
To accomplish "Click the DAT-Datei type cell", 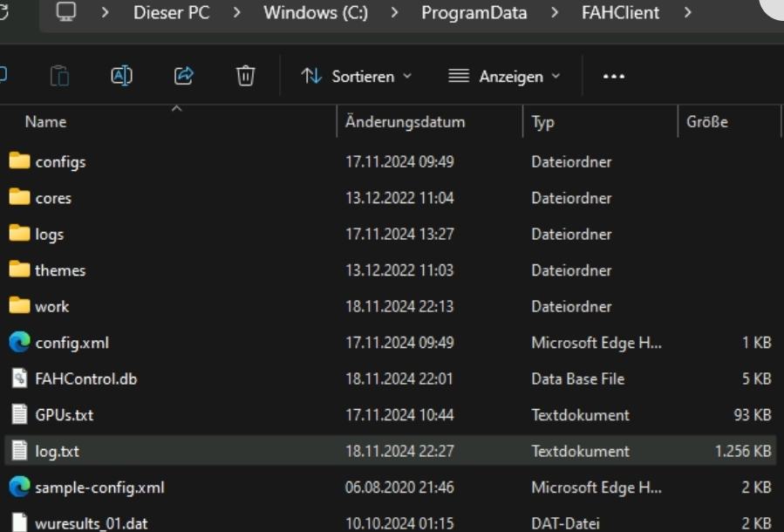I will (x=565, y=523).
